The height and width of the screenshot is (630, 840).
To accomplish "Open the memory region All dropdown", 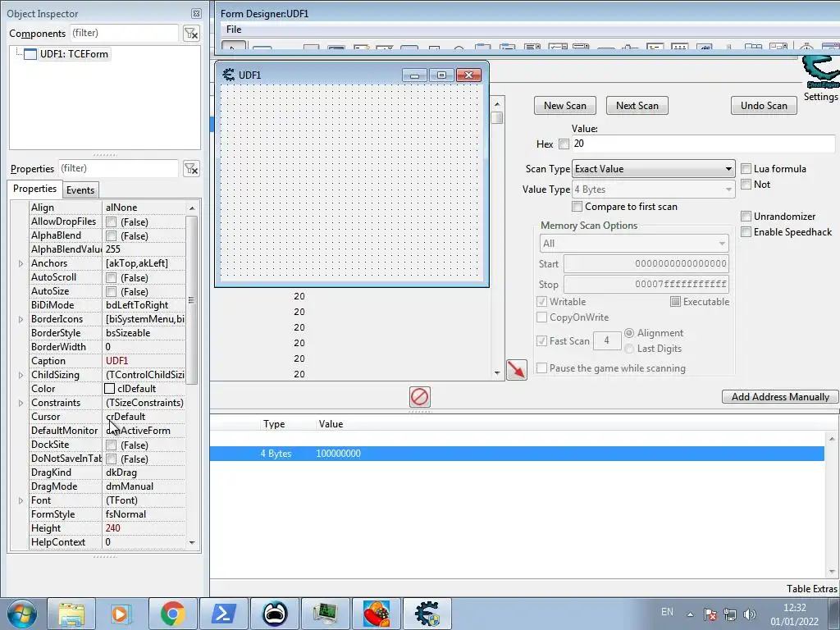I will coord(634,244).
